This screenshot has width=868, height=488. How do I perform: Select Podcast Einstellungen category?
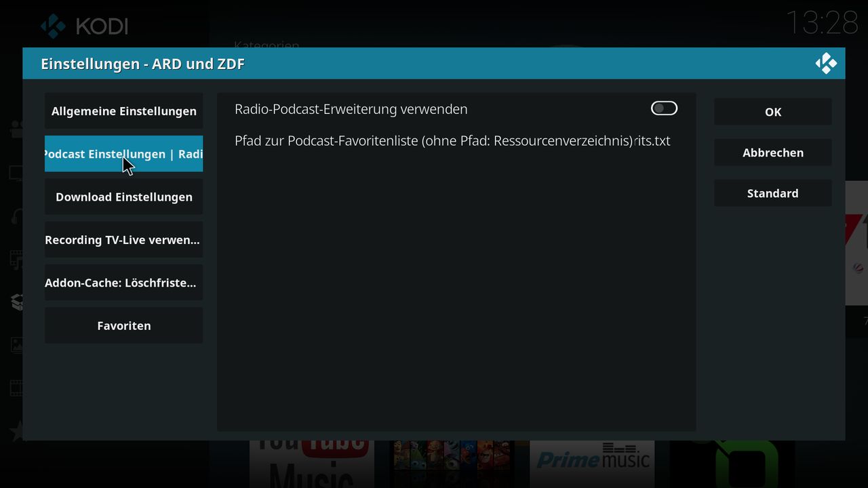coord(123,154)
